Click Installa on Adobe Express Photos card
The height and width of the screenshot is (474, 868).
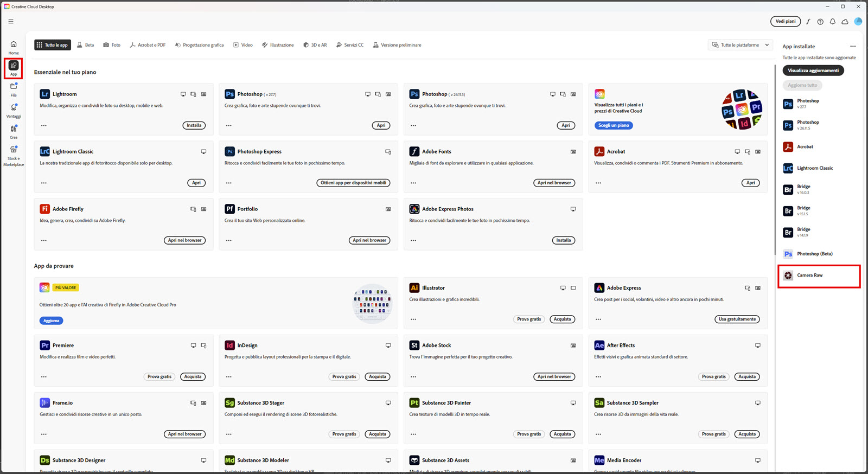pyautogui.click(x=564, y=240)
